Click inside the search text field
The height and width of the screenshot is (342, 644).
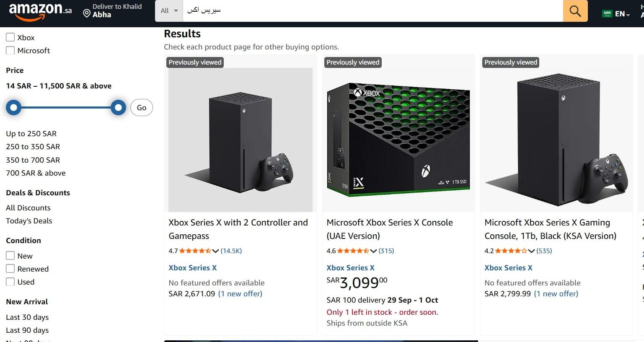(373, 11)
